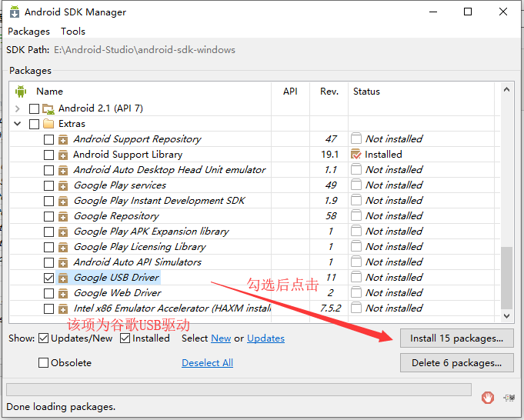The width and height of the screenshot is (524, 420).
Task: Click the API column header
Action: pos(290,92)
